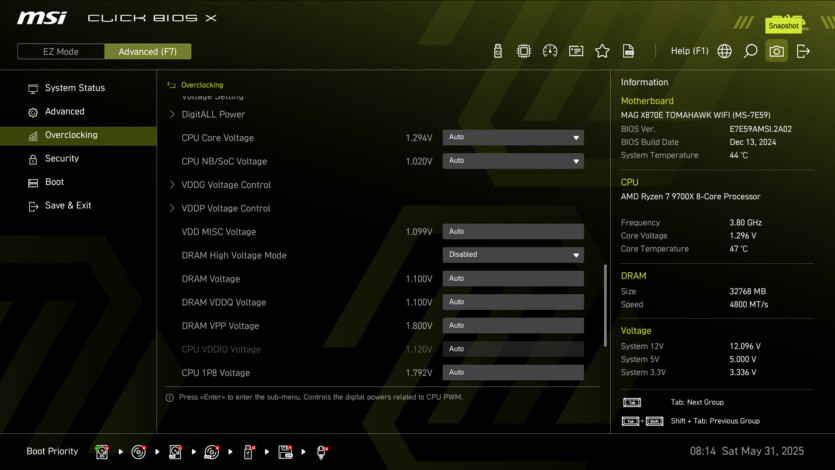Click the 1.294V CPU core value
This screenshot has height=470, width=835.
419,138
